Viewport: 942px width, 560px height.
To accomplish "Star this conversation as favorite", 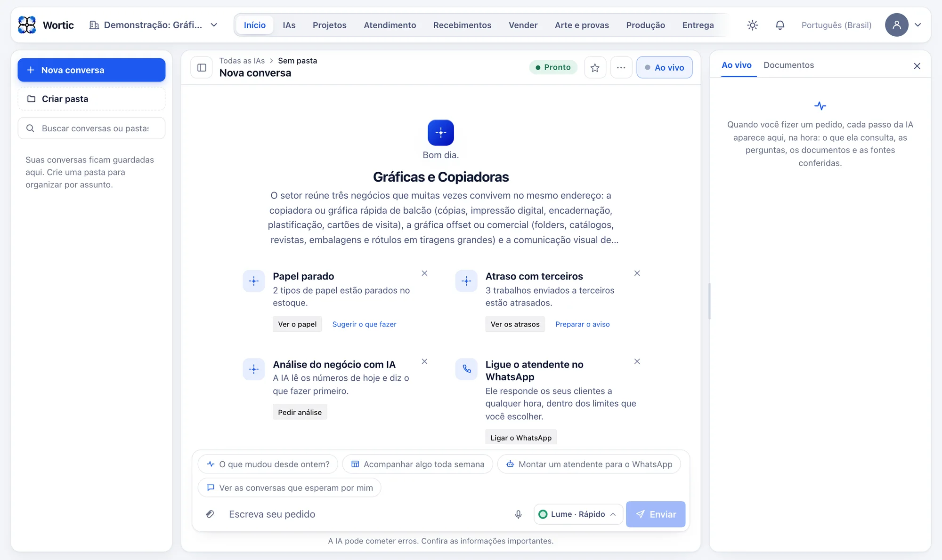I will coord(595,67).
